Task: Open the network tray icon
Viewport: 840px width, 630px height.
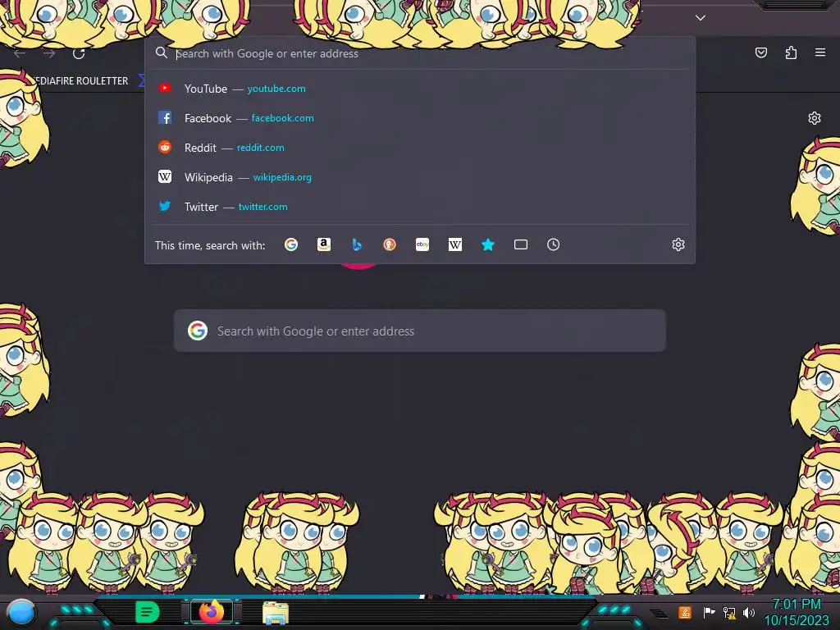Action: pos(729,612)
